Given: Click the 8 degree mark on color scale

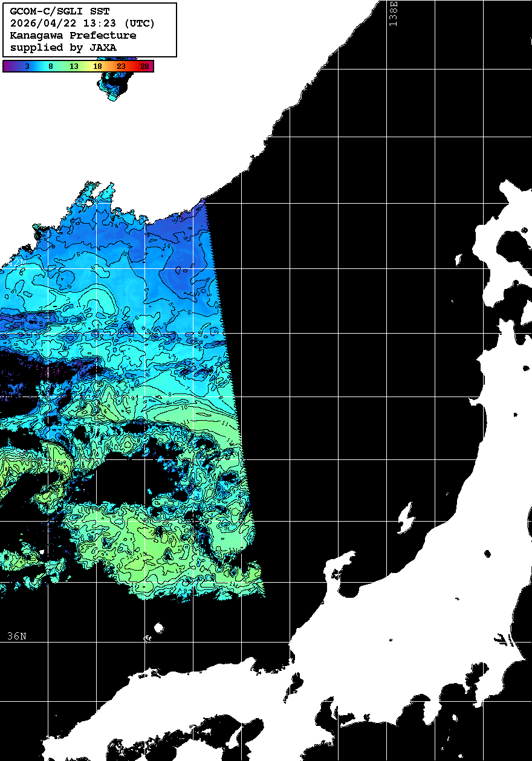Looking at the screenshot, I should coord(51,66).
